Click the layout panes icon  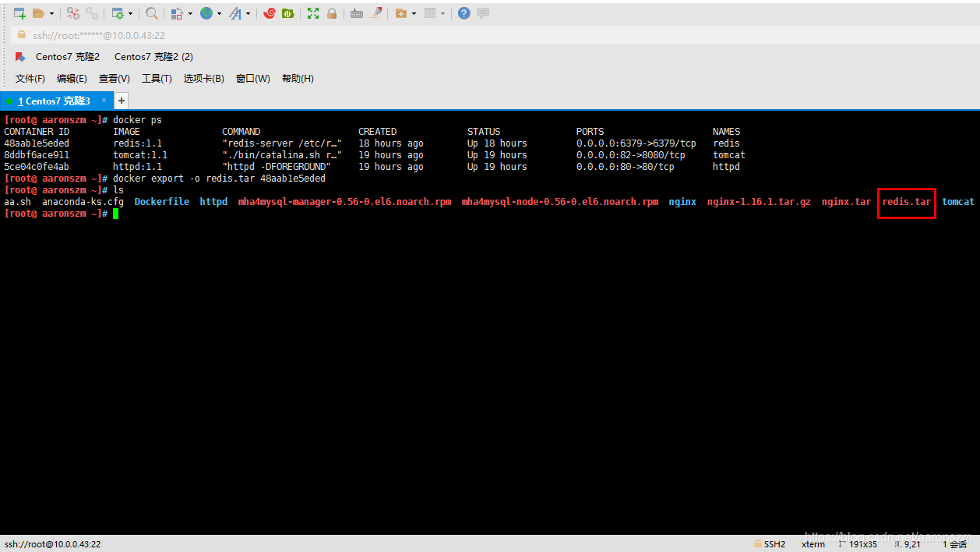click(430, 13)
